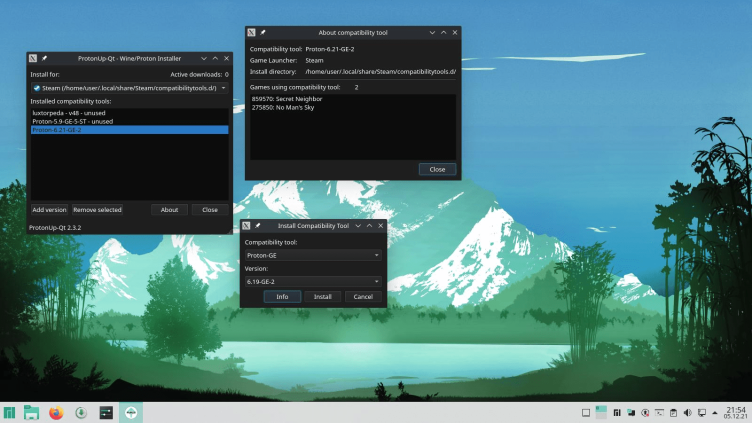Select 275850: No Man's Sky game row
The image size is (752, 423).
(x=353, y=107)
